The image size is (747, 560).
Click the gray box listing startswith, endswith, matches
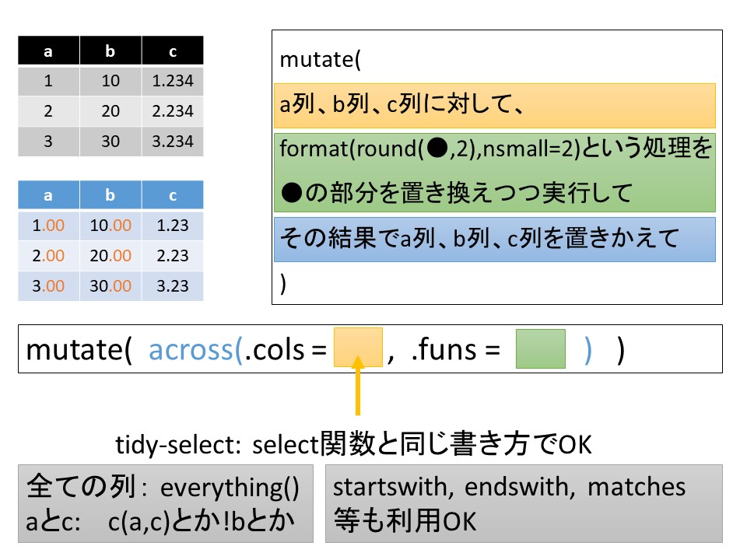[523, 503]
